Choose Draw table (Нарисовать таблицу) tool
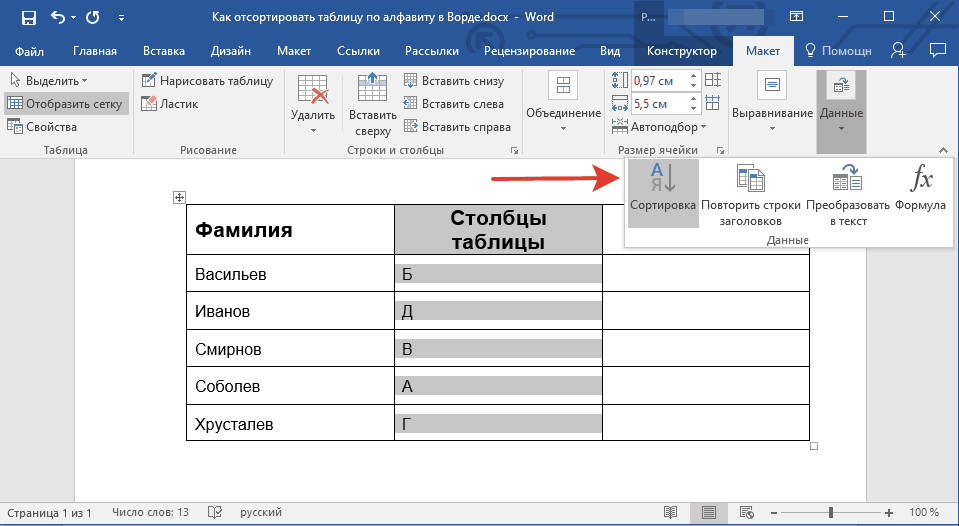Viewport: 959px width, 526px height. tap(207, 81)
